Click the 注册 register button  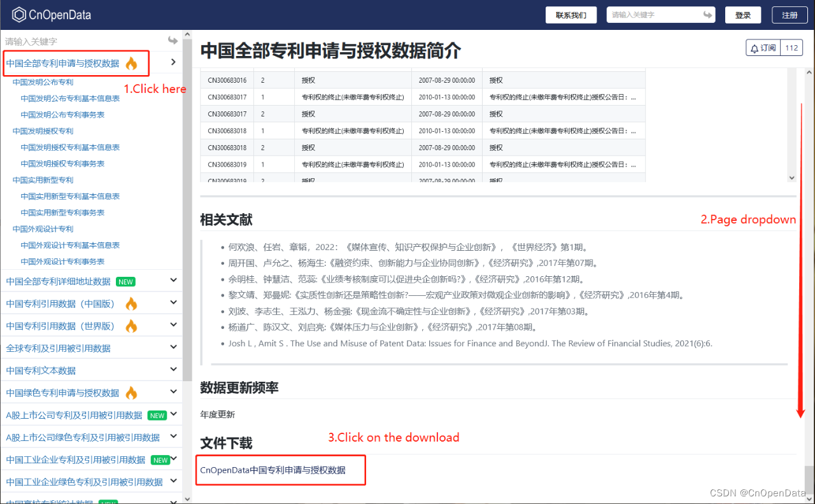point(790,15)
